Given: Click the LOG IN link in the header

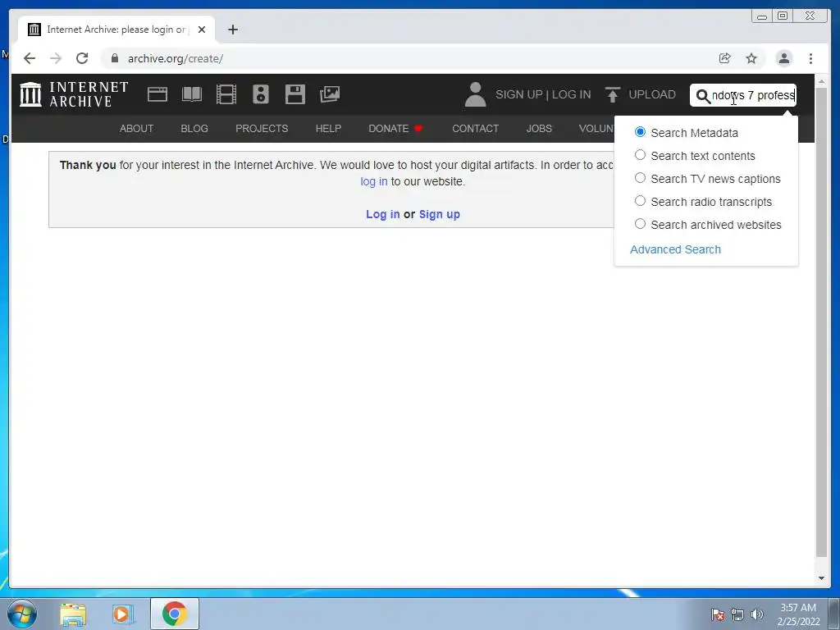Looking at the screenshot, I should click(x=571, y=95).
